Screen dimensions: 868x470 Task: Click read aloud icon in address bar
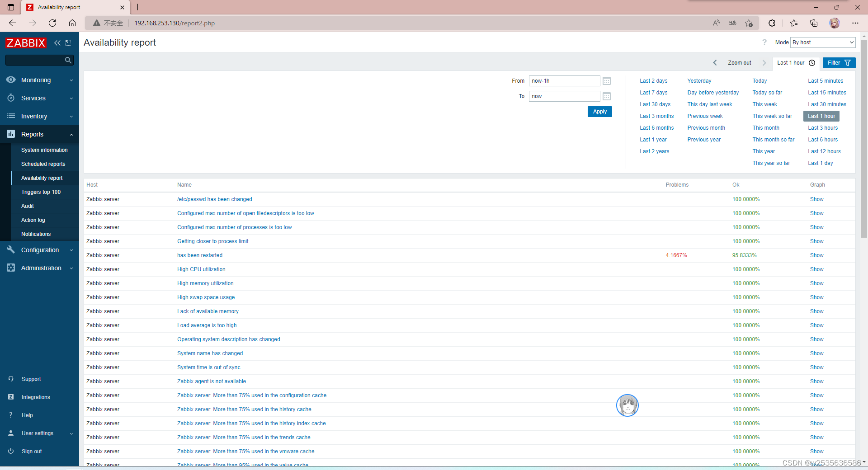click(x=716, y=23)
